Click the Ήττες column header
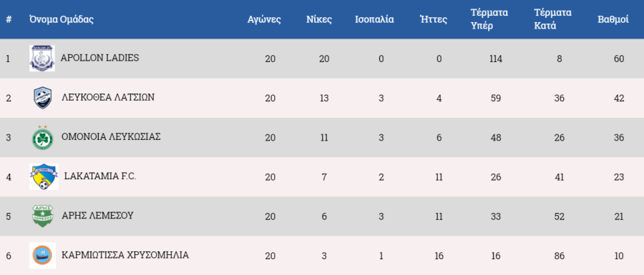This screenshot has height=275, width=644. pos(434,19)
